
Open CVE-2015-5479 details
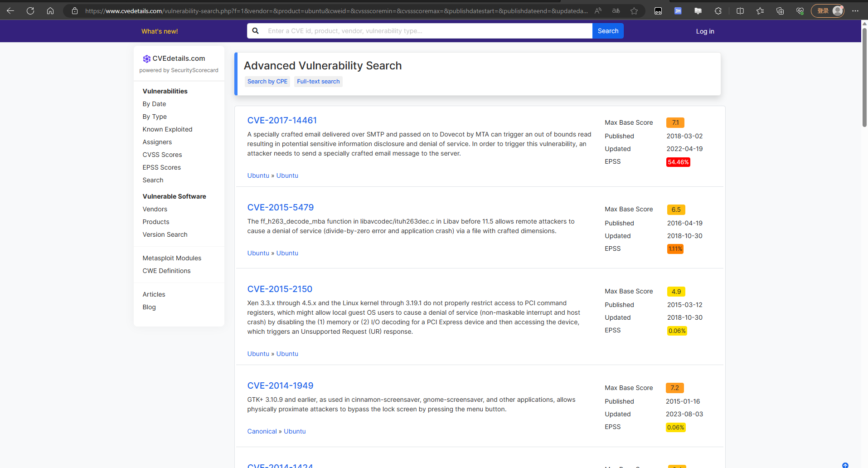click(280, 207)
